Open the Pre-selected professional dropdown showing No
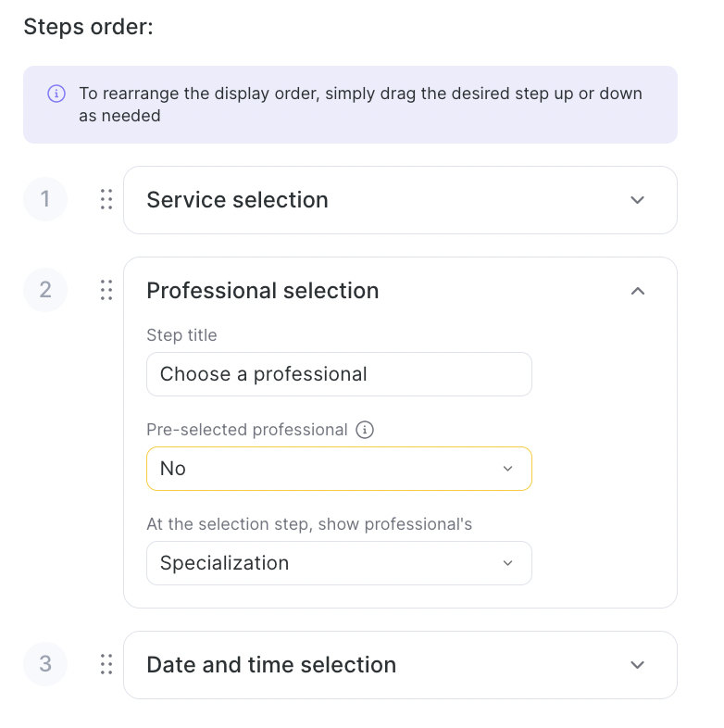This screenshot has height=728, width=724. pos(339,469)
